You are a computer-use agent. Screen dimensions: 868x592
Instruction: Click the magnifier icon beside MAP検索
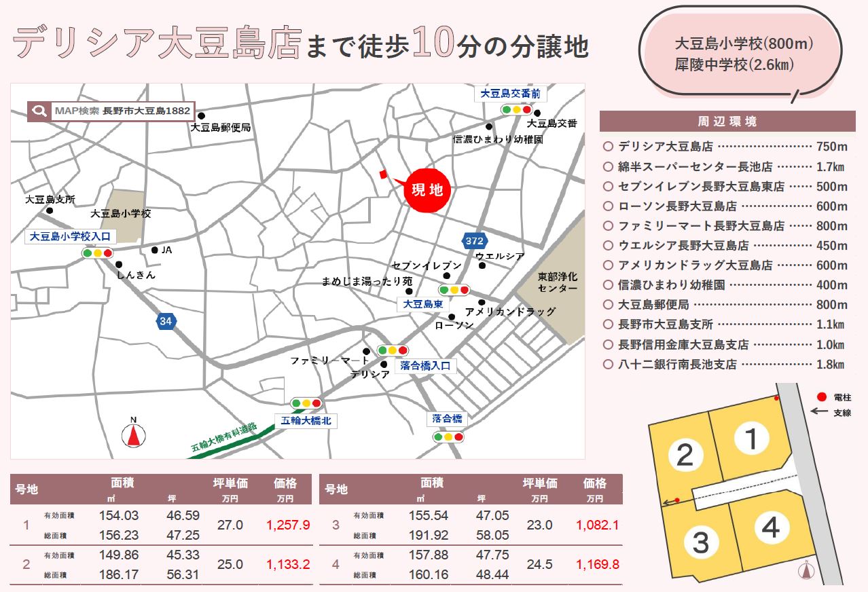[x=39, y=111]
